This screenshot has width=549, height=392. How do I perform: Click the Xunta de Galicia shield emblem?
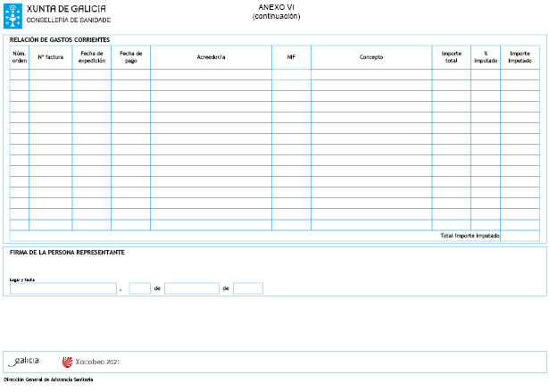point(15,13)
